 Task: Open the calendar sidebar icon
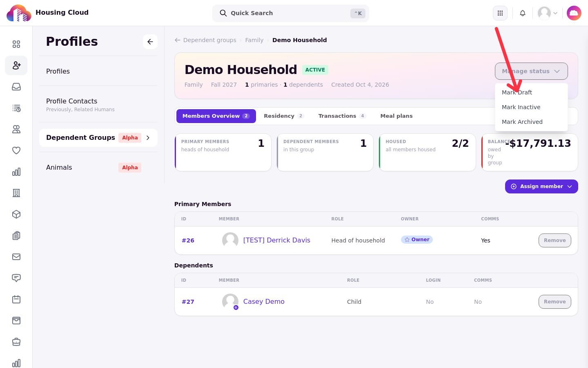[x=16, y=299]
